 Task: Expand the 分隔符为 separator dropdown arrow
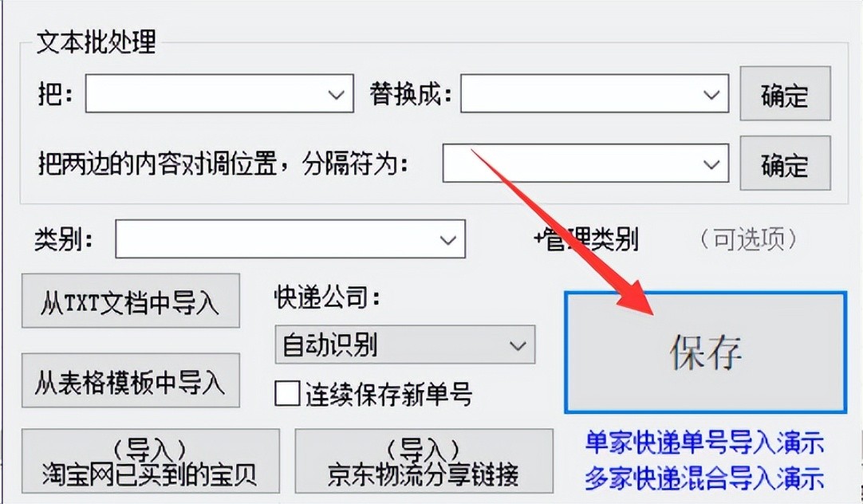tap(711, 163)
